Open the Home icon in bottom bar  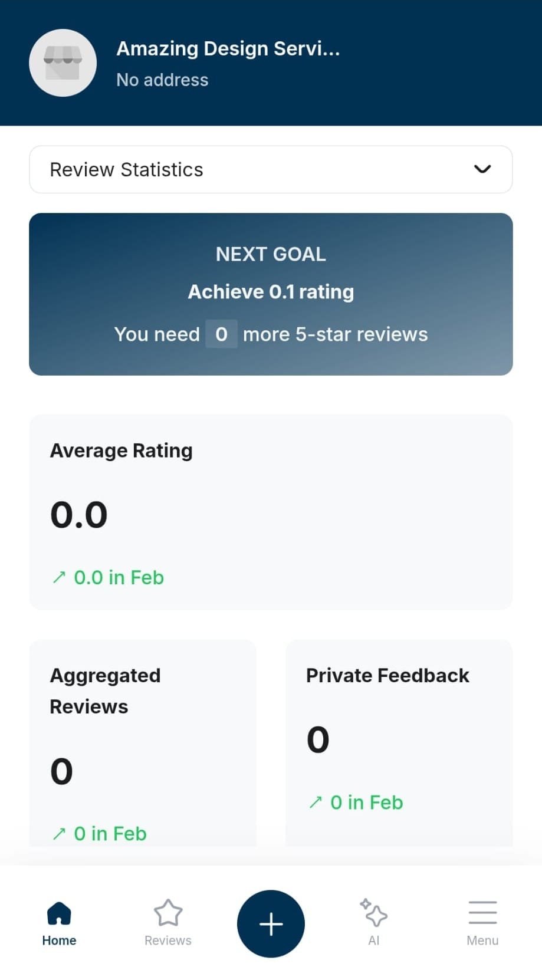(x=59, y=913)
